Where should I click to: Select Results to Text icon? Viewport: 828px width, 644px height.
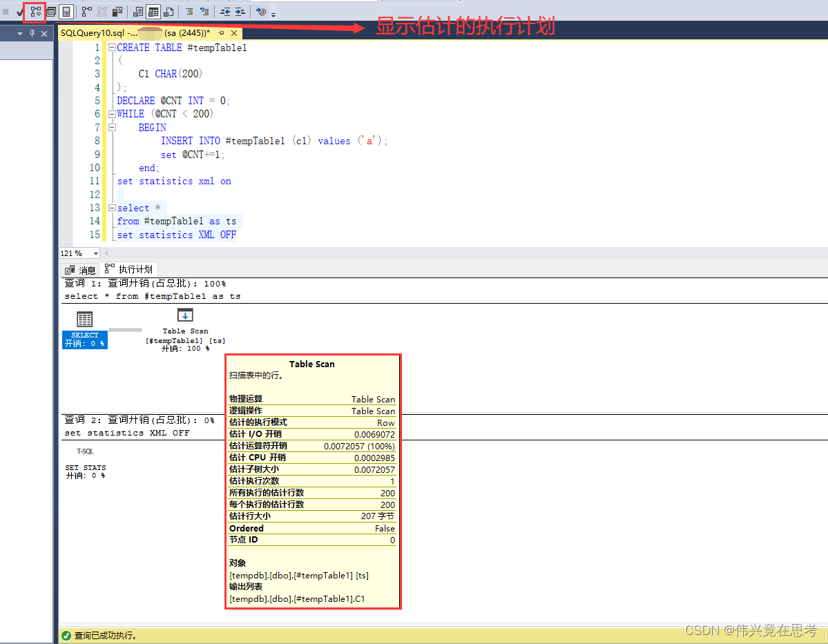(x=138, y=12)
